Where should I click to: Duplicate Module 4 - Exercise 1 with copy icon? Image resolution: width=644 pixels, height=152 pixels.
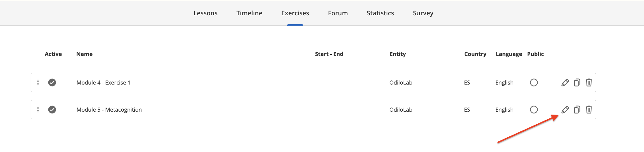pos(577,82)
